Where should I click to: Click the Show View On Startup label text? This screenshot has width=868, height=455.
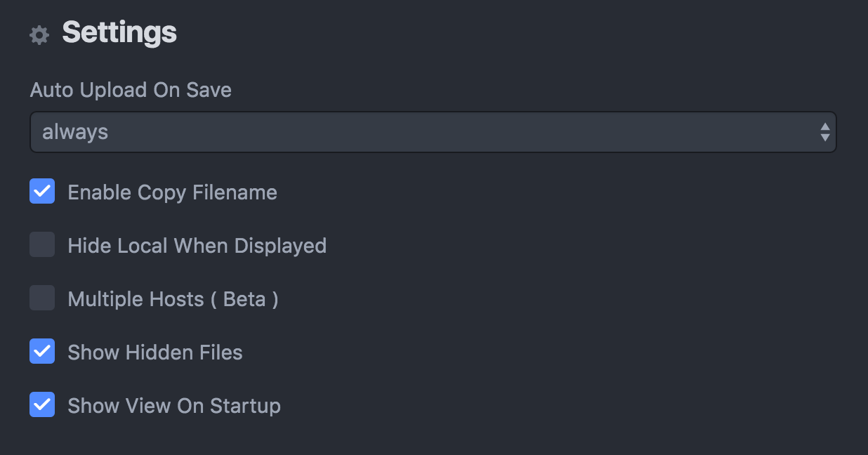tap(173, 406)
